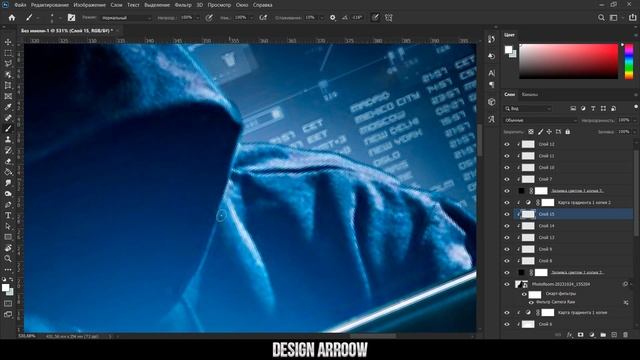Collapse the PhotoRoom layer smart filters
Image resolution: width=640 pixels, height=360 pixels.
(x=631, y=284)
